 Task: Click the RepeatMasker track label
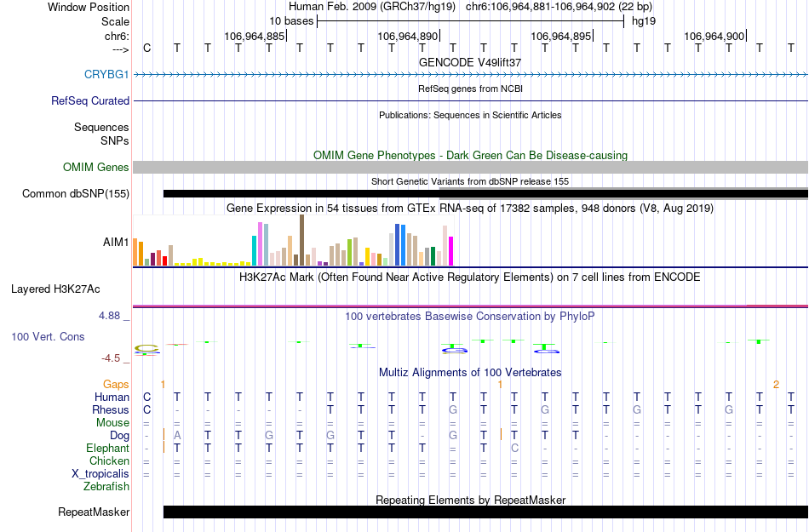(94, 512)
